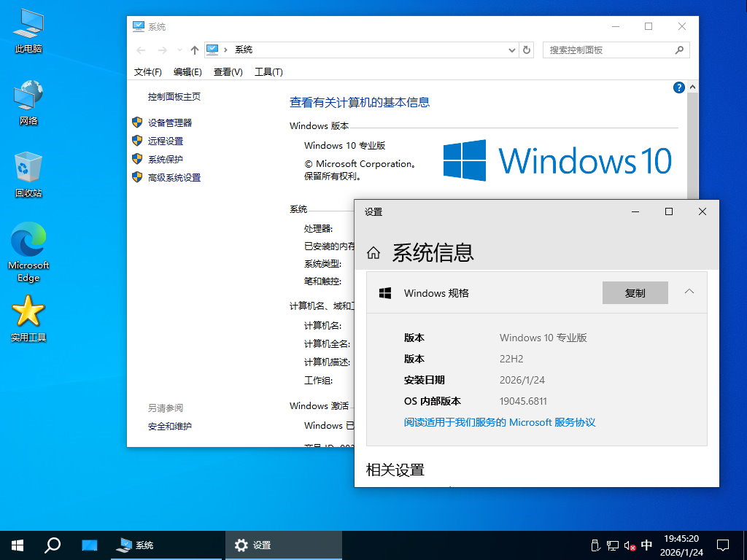Click the muted volume icon in system tray
Screen dimensions: 747x560
[629, 545]
